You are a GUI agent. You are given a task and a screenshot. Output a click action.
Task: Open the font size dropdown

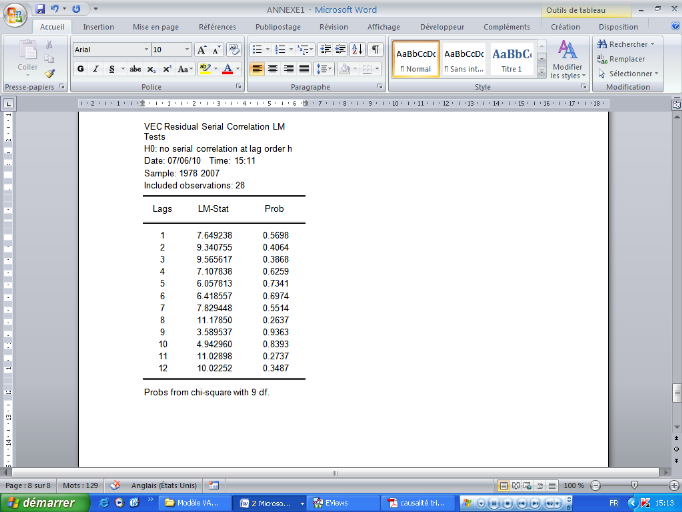pyautogui.click(x=186, y=49)
